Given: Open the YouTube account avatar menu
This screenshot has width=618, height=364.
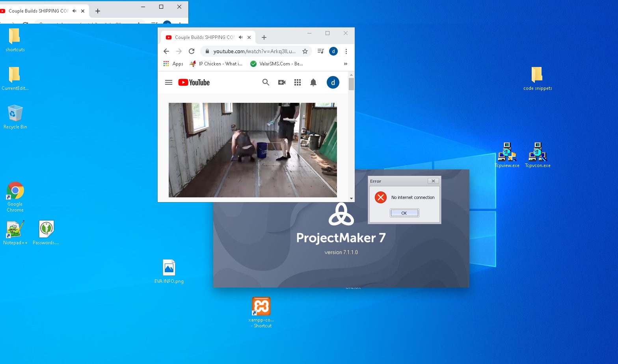Looking at the screenshot, I should tap(333, 82).
